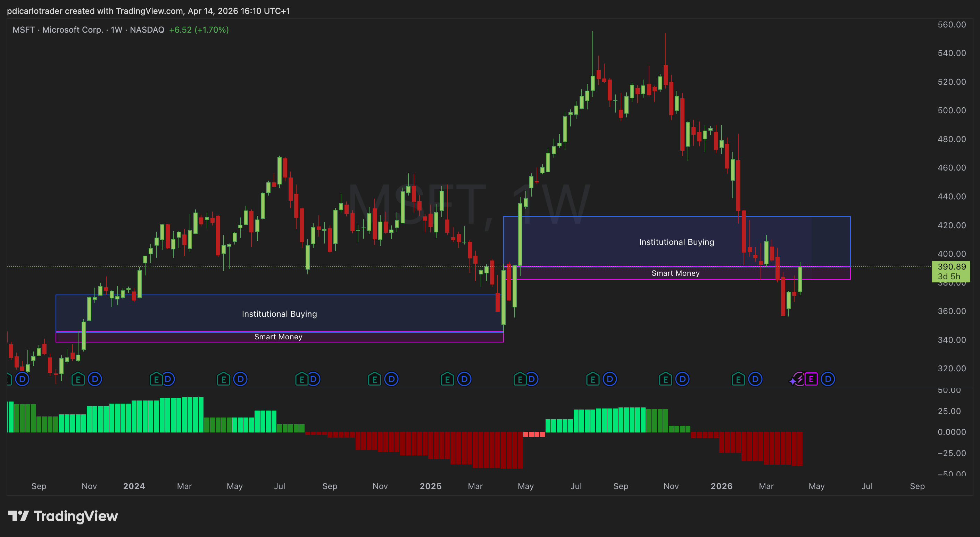Click the 0.0000 indicator scale label

952,432
